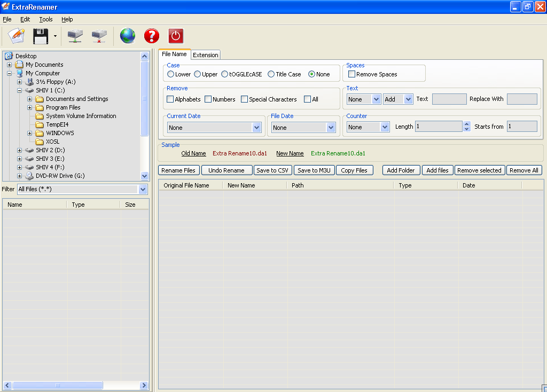Select the Title Case radio button
Viewport: 547px width, 392px height.
(271, 74)
